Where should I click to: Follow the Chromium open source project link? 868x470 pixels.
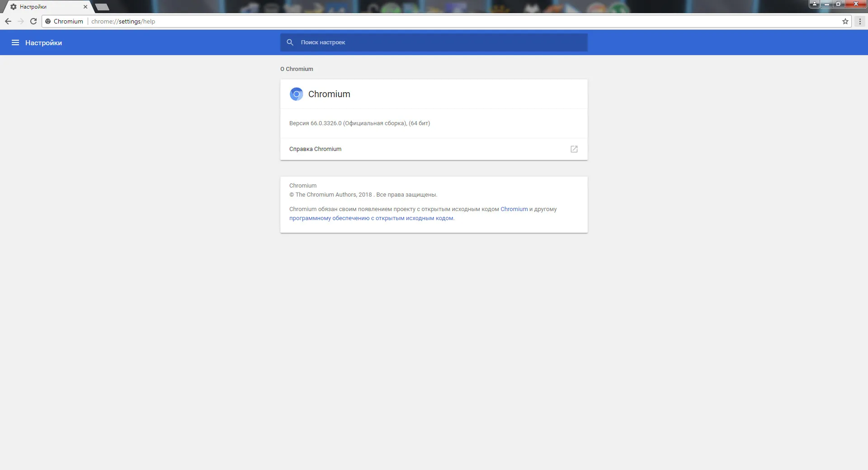[x=514, y=209]
